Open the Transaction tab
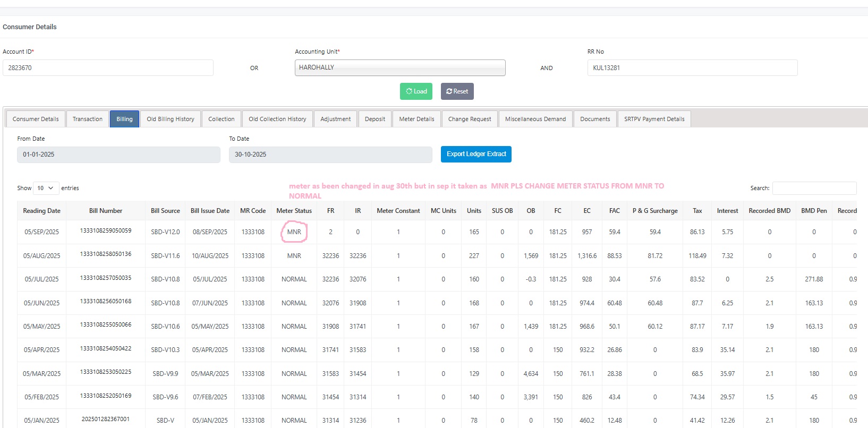This screenshot has width=868, height=428. click(88, 119)
